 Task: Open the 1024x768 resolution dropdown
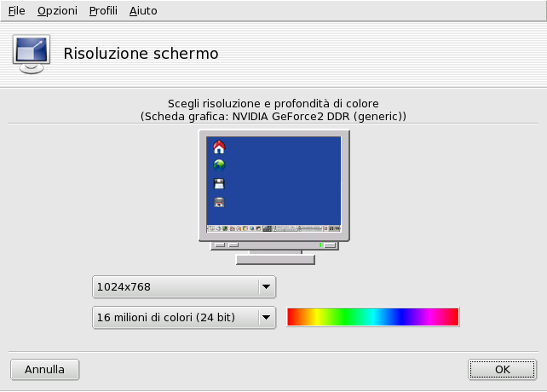[x=175, y=287]
